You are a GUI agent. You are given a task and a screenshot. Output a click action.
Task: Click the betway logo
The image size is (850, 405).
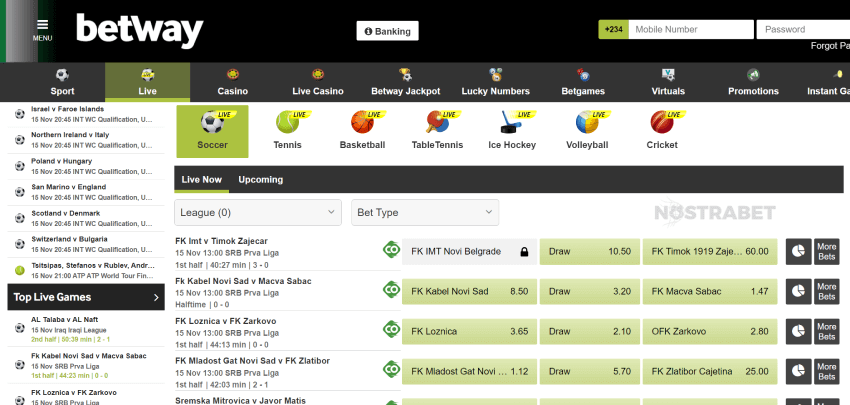(139, 31)
